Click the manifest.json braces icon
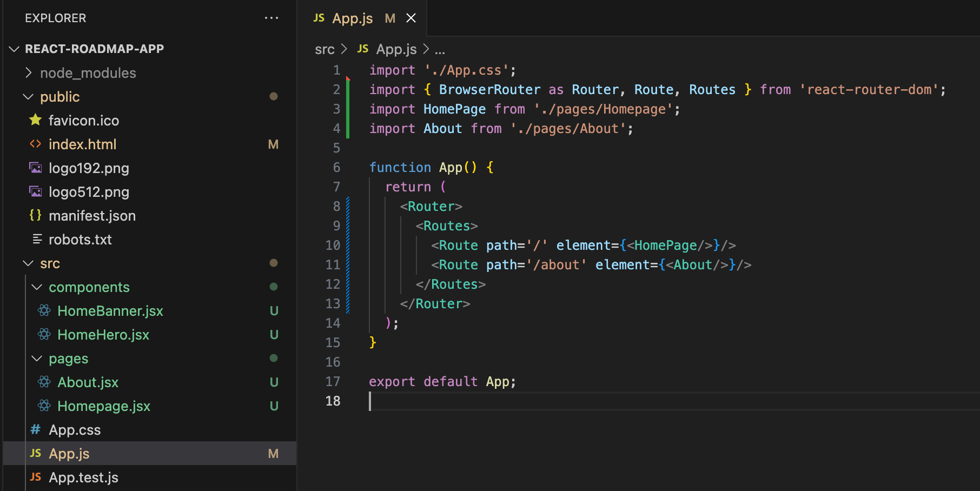Viewport: 980px width, 491px height. 36,215
